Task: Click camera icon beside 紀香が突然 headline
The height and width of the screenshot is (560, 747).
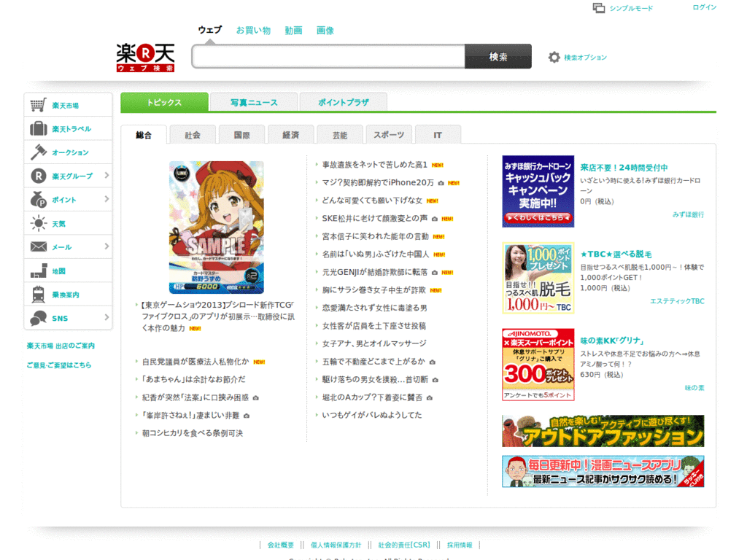Action: (256, 398)
